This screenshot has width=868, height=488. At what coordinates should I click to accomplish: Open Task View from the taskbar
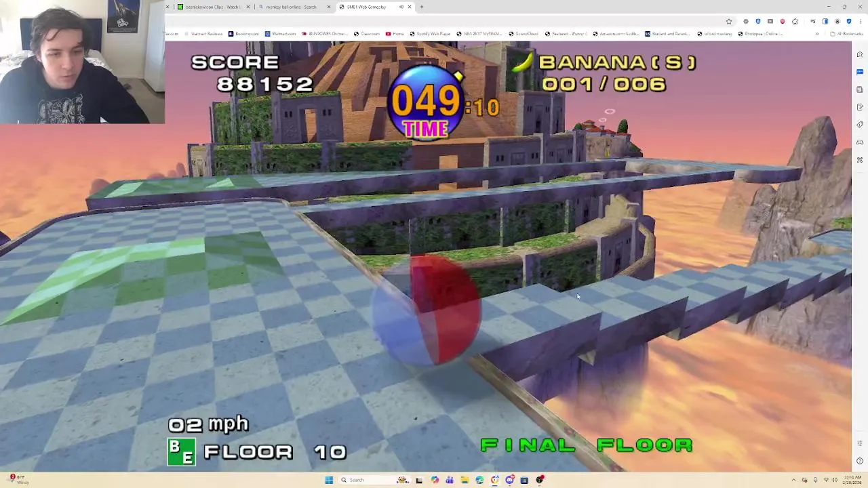coord(418,480)
